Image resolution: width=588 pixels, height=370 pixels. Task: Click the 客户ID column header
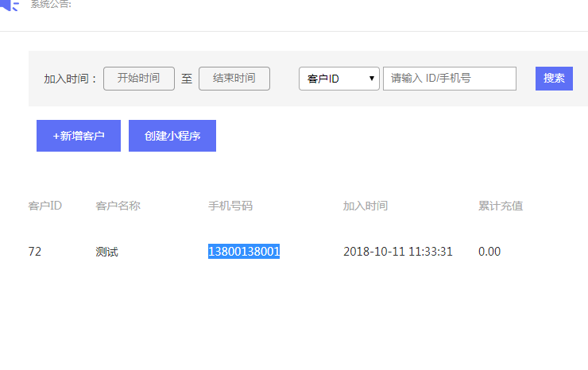pos(45,206)
